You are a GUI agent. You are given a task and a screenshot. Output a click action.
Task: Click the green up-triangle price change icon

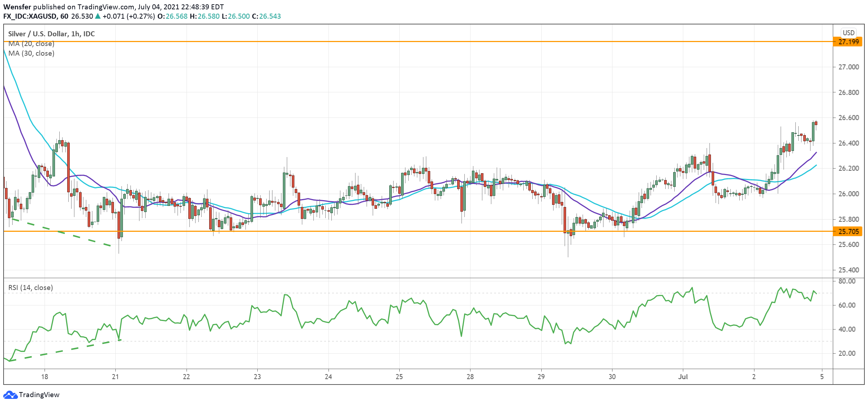97,16
